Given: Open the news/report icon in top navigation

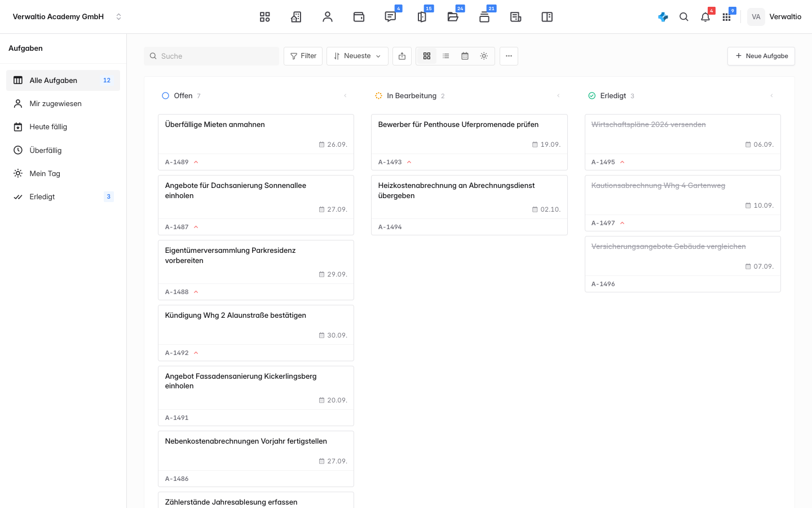Looking at the screenshot, I should click(515, 17).
